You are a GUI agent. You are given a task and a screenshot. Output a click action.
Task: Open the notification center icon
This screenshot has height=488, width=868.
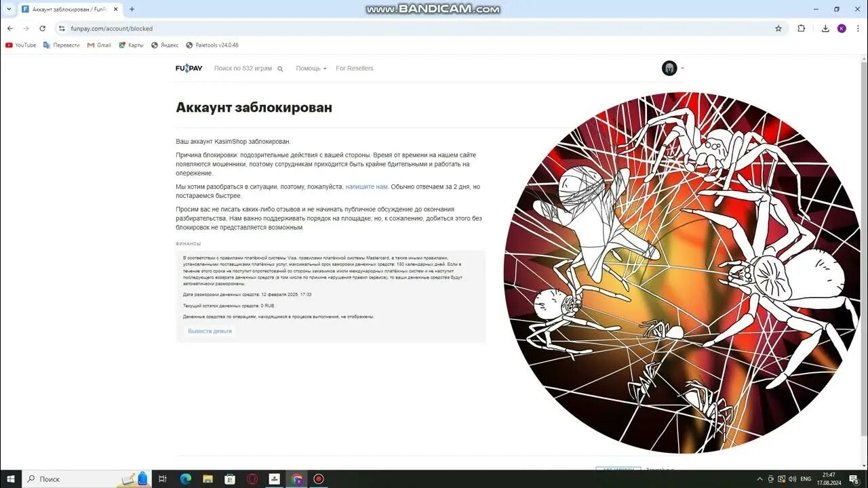(x=854, y=479)
